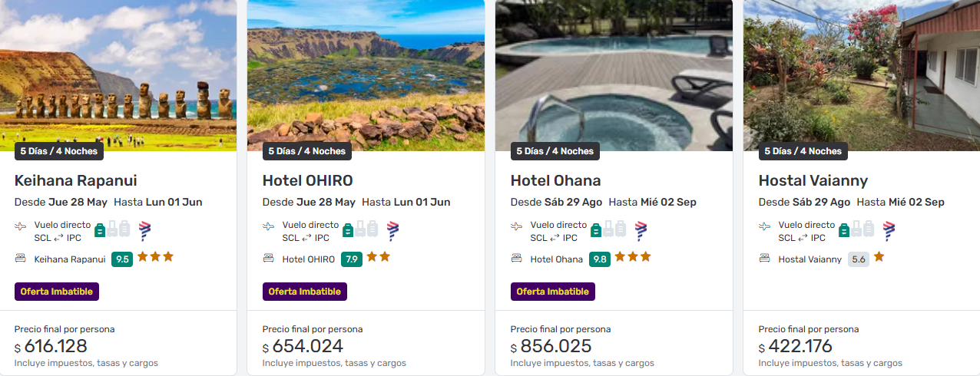
Task: Click the airline logo on Hostal Vaianny card
Action: tap(889, 231)
